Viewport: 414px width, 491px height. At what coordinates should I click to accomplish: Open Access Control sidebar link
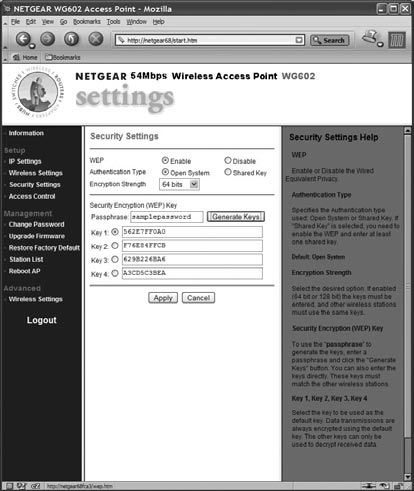pos(32,196)
